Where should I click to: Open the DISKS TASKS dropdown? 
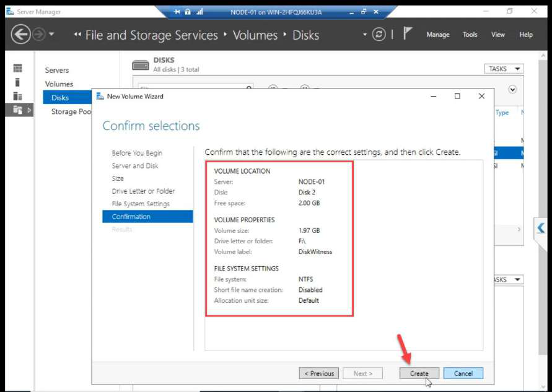tap(504, 69)
